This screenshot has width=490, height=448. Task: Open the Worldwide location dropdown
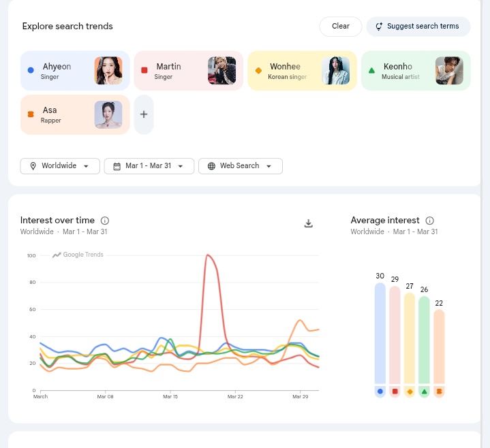point(60,166)
